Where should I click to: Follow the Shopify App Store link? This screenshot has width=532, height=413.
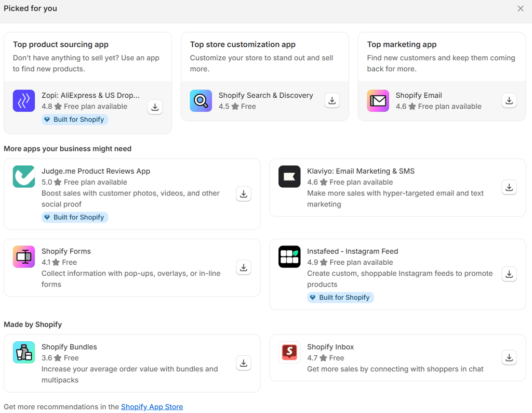(x=152, y=407)
